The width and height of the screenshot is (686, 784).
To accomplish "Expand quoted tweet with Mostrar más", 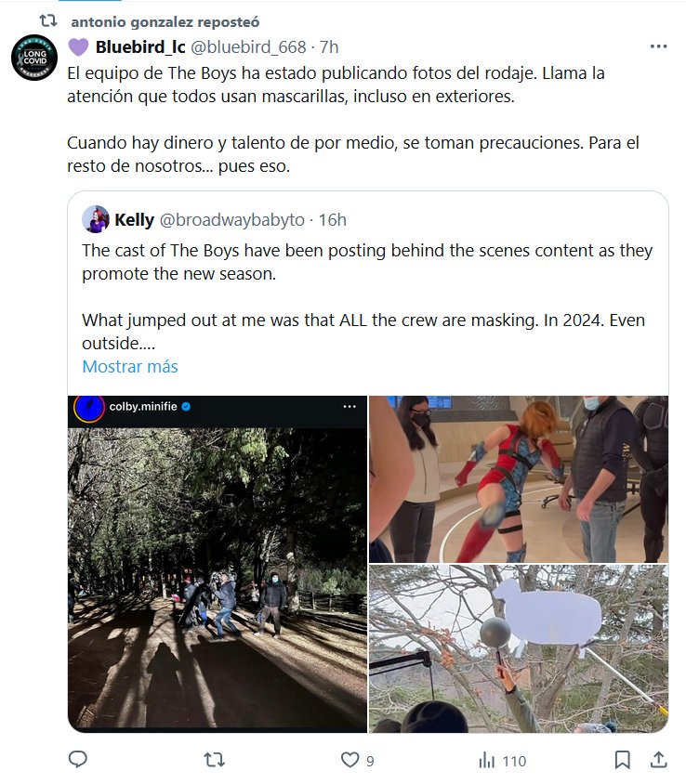I will point(130,366).
